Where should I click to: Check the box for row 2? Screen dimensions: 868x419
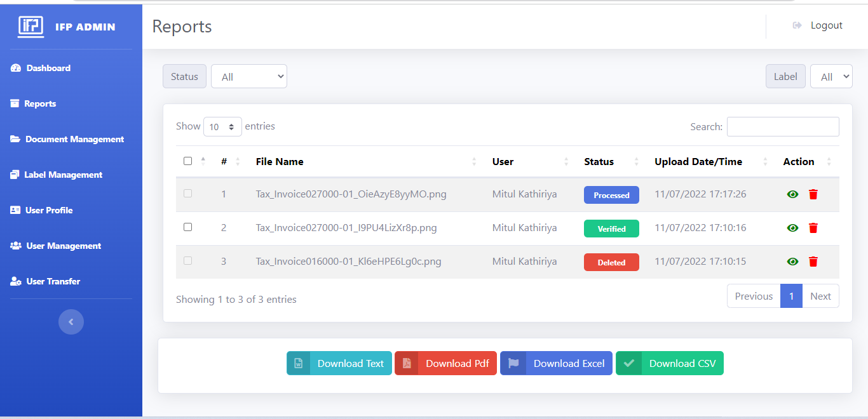tap(187, 227)
